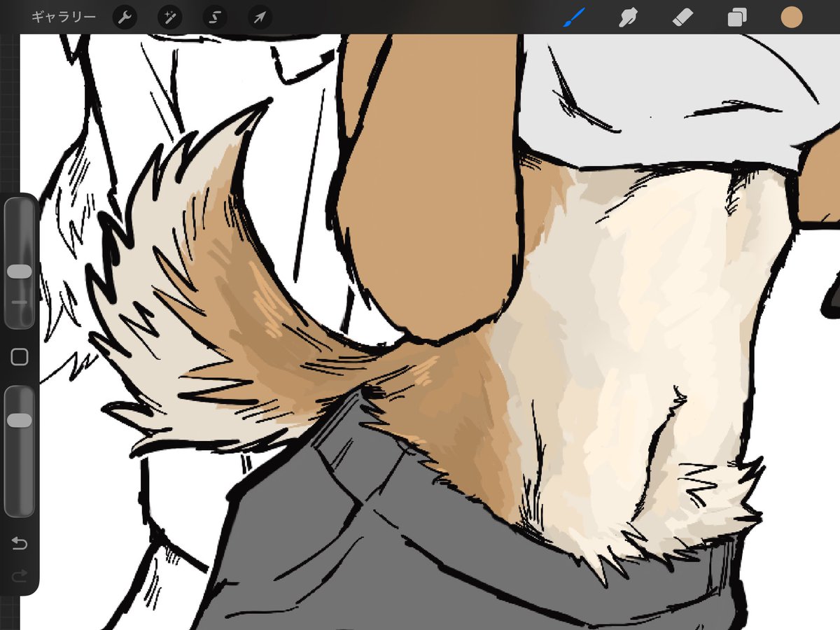Click the brush size slider handle
The height and width of the screenshot is (630, 840).
coord(20,272)
